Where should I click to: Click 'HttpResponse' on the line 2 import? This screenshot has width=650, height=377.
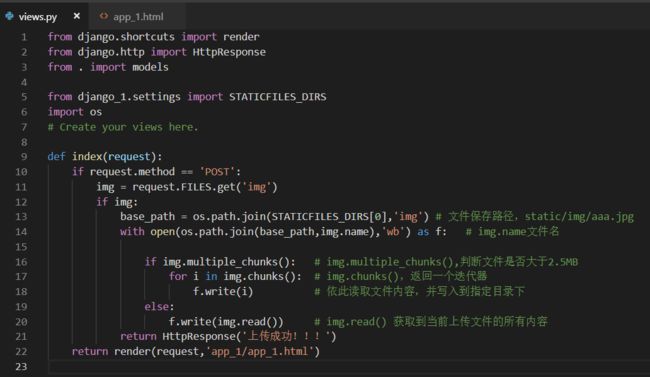(x=229, y=52)
